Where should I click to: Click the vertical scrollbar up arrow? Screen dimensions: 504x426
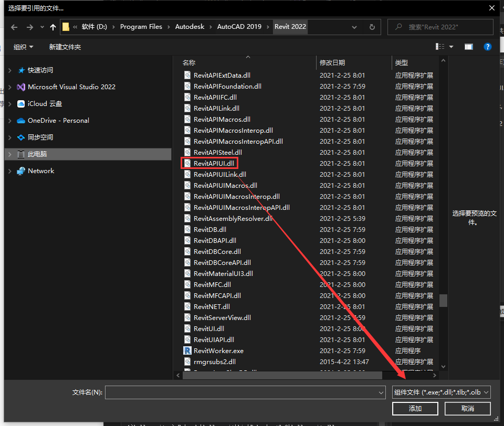point(443,60)
